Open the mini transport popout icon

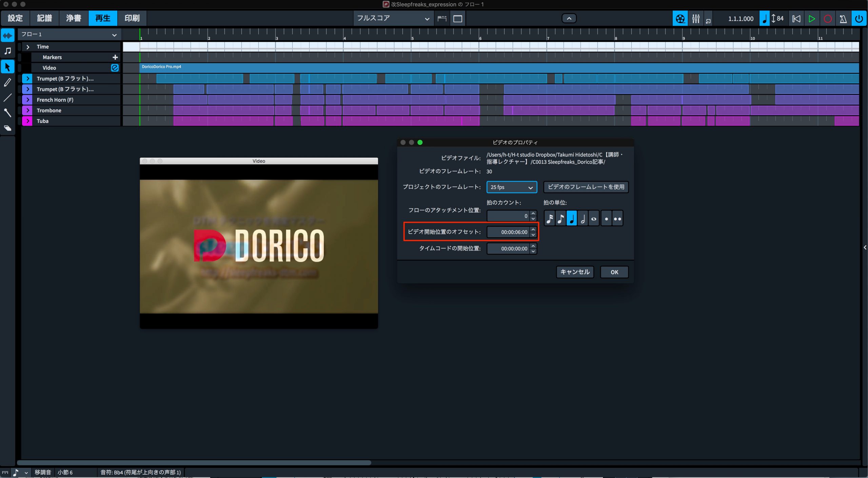[708, 21]
